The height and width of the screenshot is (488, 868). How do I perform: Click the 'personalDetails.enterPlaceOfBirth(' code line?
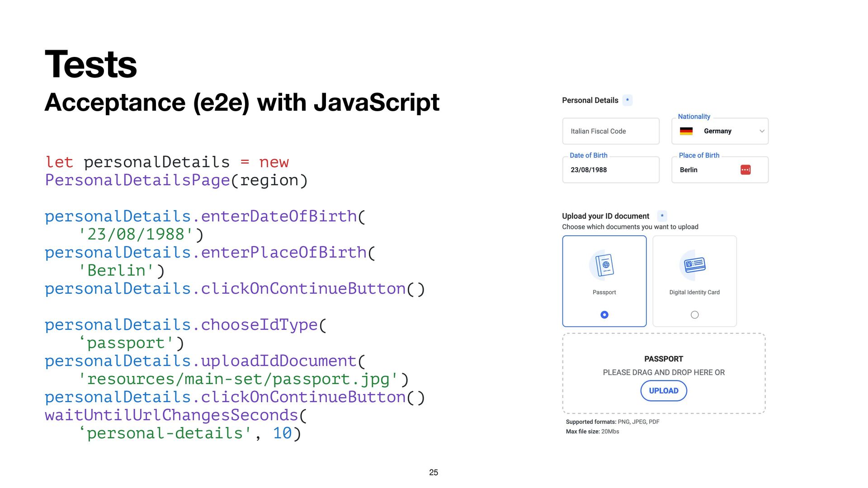(210, 253)
